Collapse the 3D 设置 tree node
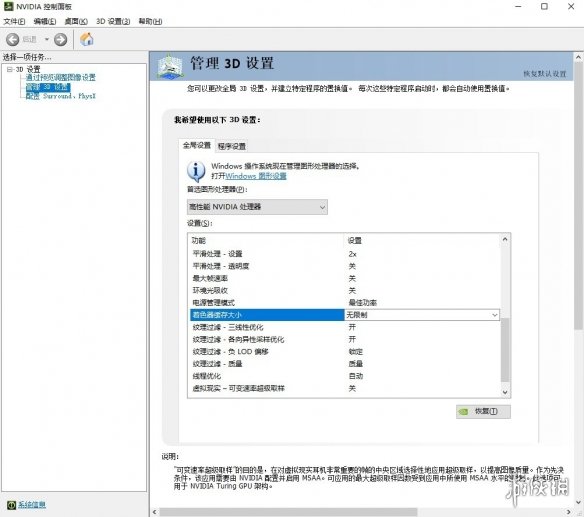Viewport: 584px width, 517px height. (9, 69)
